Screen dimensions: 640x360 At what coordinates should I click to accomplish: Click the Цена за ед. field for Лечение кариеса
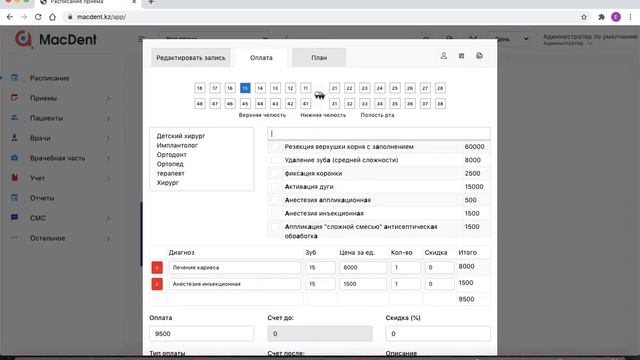click(363, 267)
